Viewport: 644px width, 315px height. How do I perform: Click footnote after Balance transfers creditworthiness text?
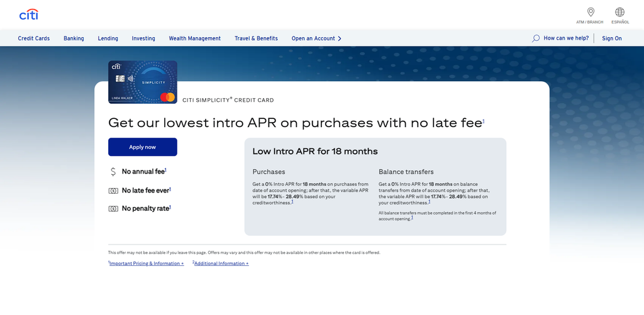coord(429,201)
